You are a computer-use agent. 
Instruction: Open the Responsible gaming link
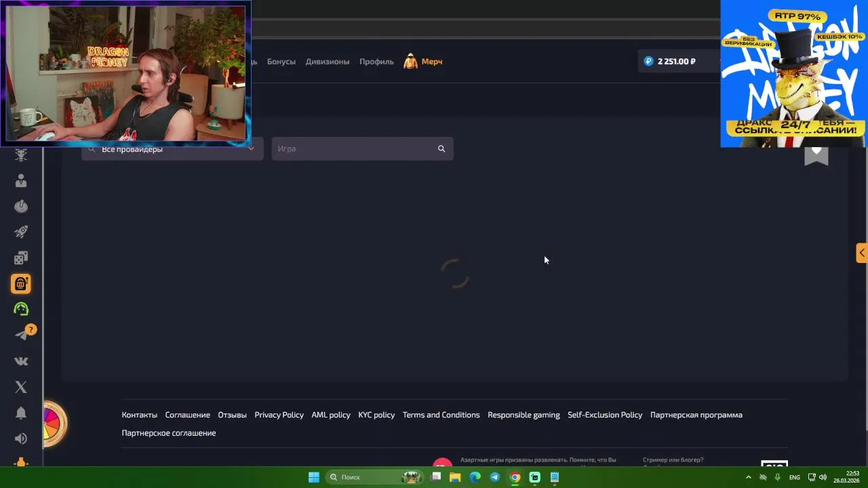pyautogui.click(x=524, y=415)
